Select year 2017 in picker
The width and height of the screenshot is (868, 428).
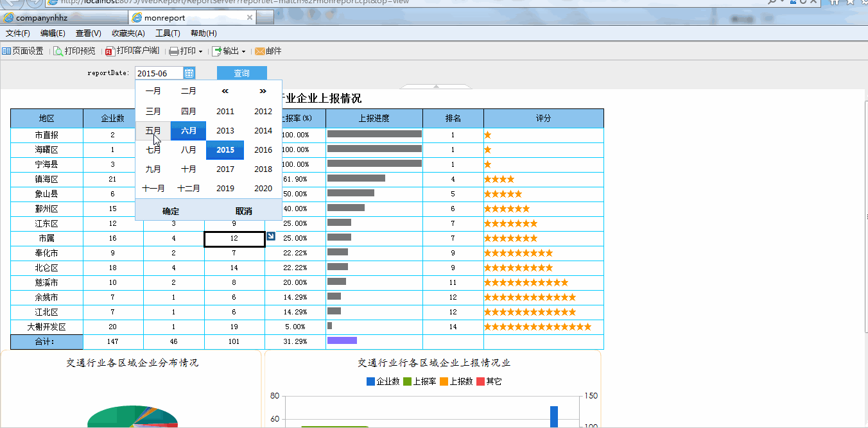[225, 169]
